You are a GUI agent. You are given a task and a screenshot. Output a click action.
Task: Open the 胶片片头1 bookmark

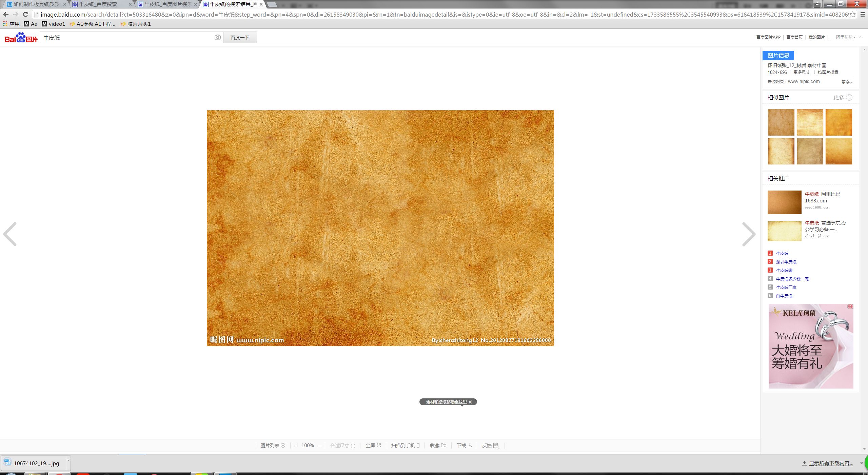click(136, 24)
